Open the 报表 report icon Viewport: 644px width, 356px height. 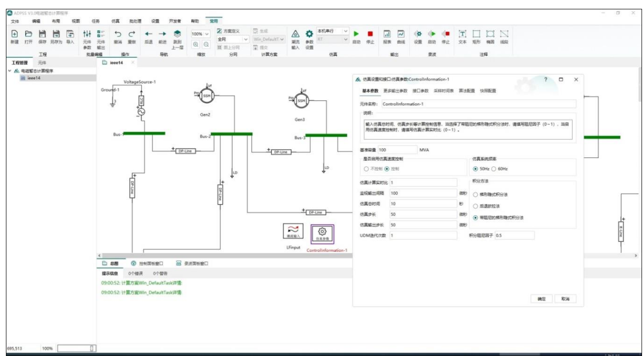[x=387, y=35]
